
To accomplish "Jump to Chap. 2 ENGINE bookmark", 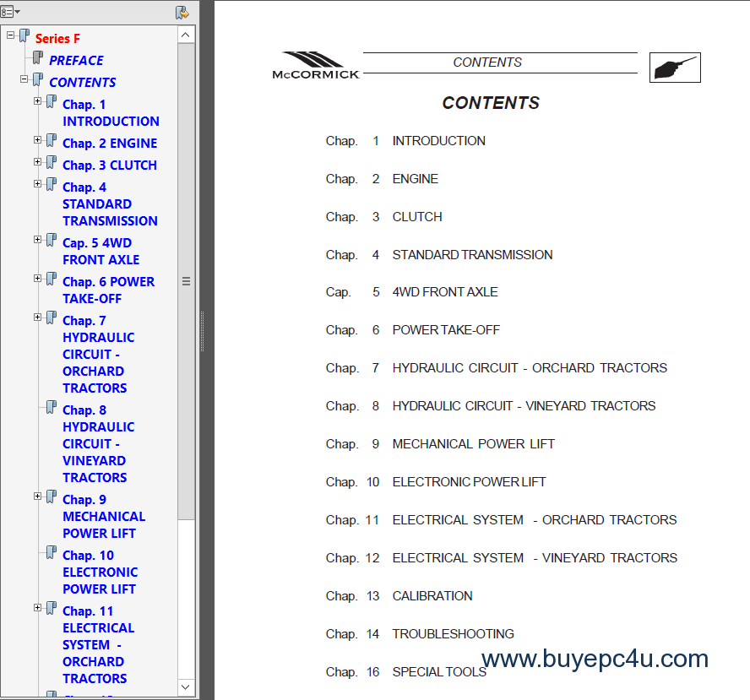I will pos(110,143).
